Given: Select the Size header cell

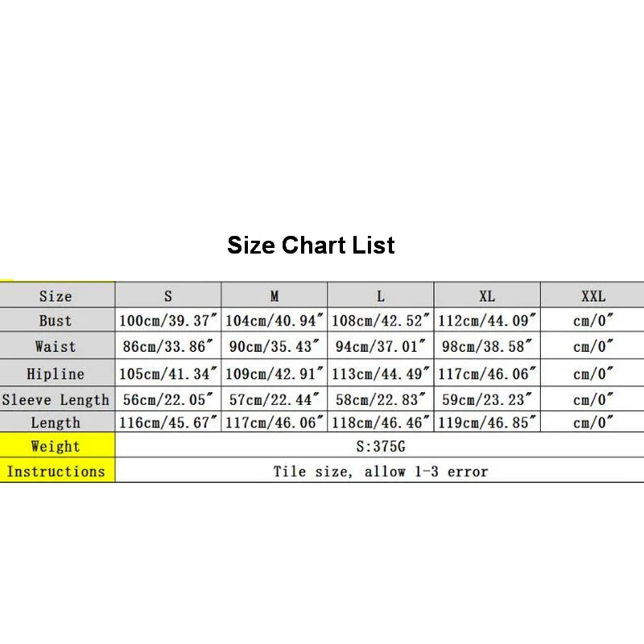Looking at the screenshot, I should pyautogui.click(x=57, y=295).
